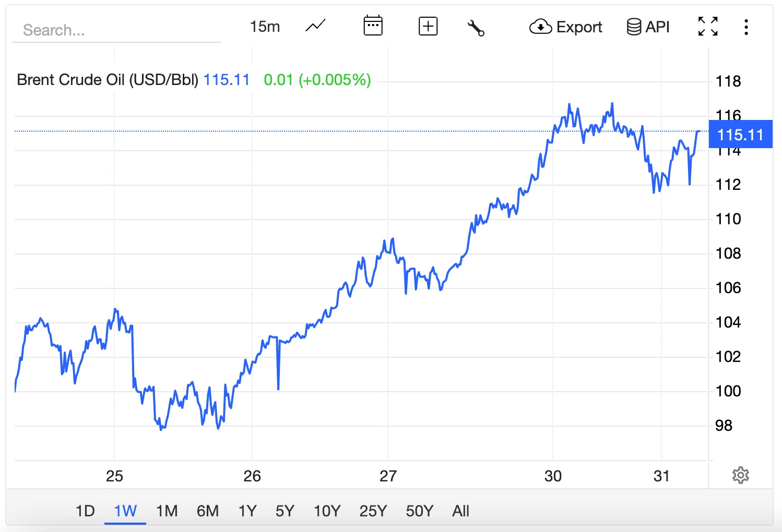Choose the 5Y time range
782x532 pixels.
click(285, 511)
